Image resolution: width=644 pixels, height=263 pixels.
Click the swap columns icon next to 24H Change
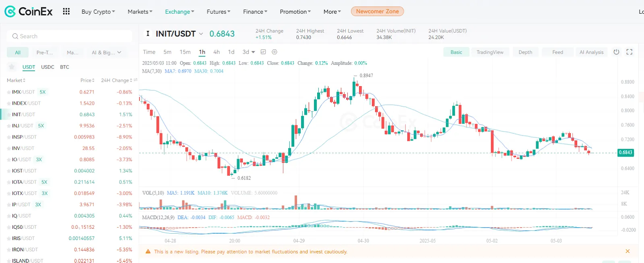tap(136, 81)
